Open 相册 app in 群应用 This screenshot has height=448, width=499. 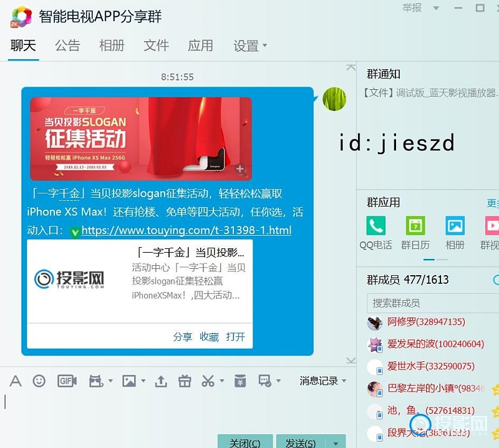click(x=455, y=233)
